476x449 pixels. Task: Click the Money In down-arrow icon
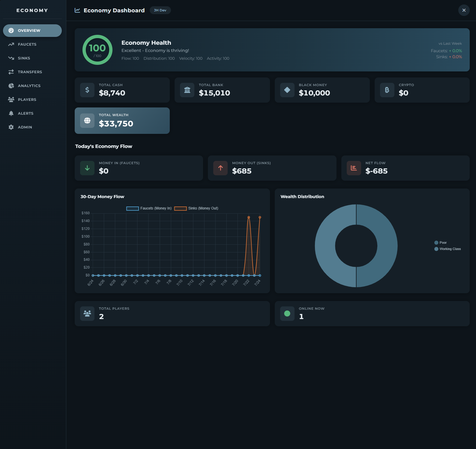(87, 168)
